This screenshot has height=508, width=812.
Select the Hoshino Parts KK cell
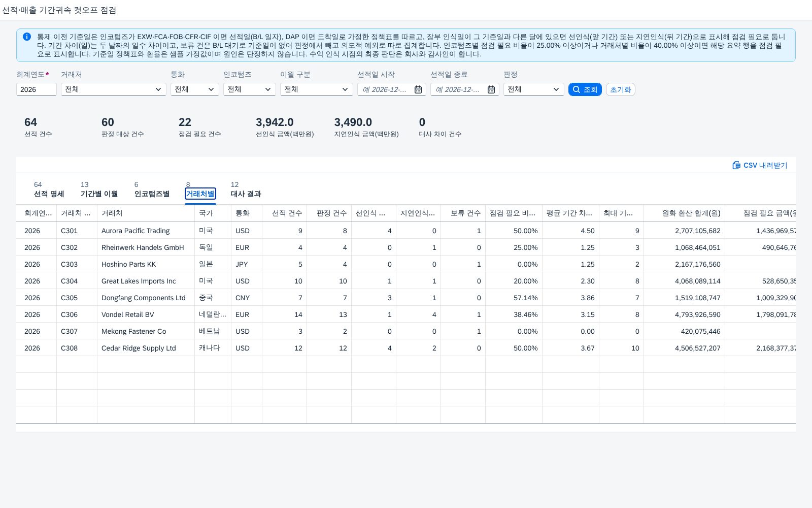coord(146,264)
